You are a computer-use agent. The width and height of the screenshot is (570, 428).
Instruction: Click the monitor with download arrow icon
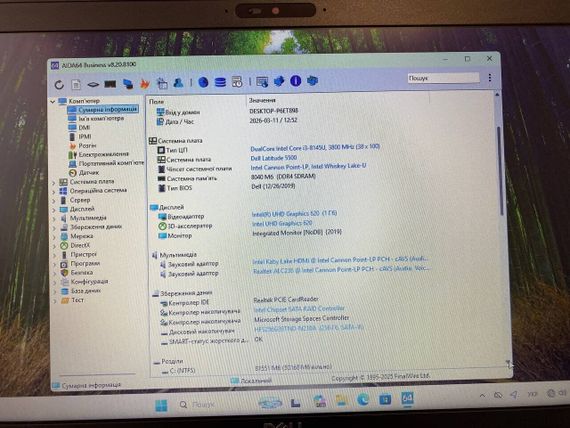coord(262,82)
